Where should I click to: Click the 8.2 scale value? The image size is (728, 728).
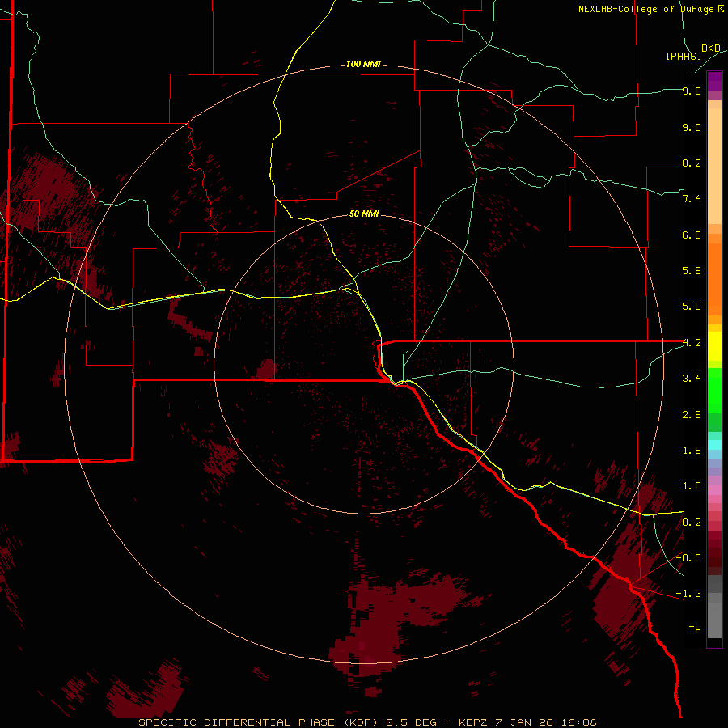click(692, 163)
